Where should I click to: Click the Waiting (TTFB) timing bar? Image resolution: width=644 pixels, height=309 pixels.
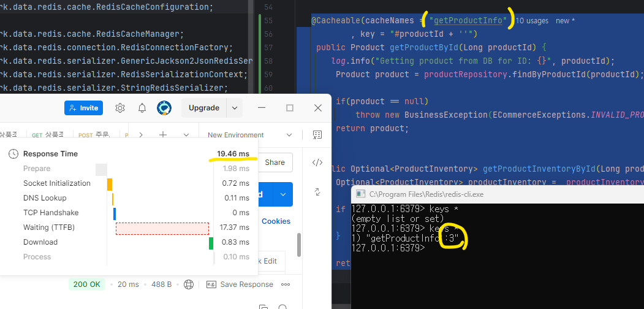pyautogui.click(x=162, y=229)
